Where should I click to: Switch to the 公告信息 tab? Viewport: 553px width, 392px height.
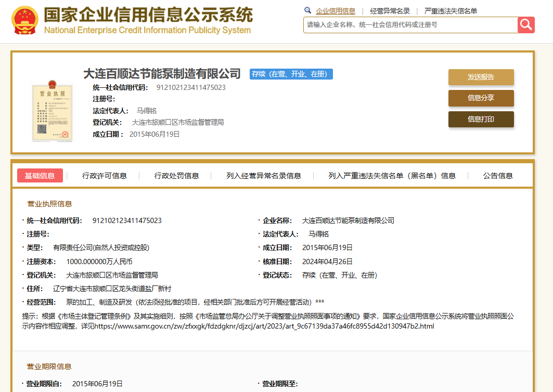[x=498, y=176]
